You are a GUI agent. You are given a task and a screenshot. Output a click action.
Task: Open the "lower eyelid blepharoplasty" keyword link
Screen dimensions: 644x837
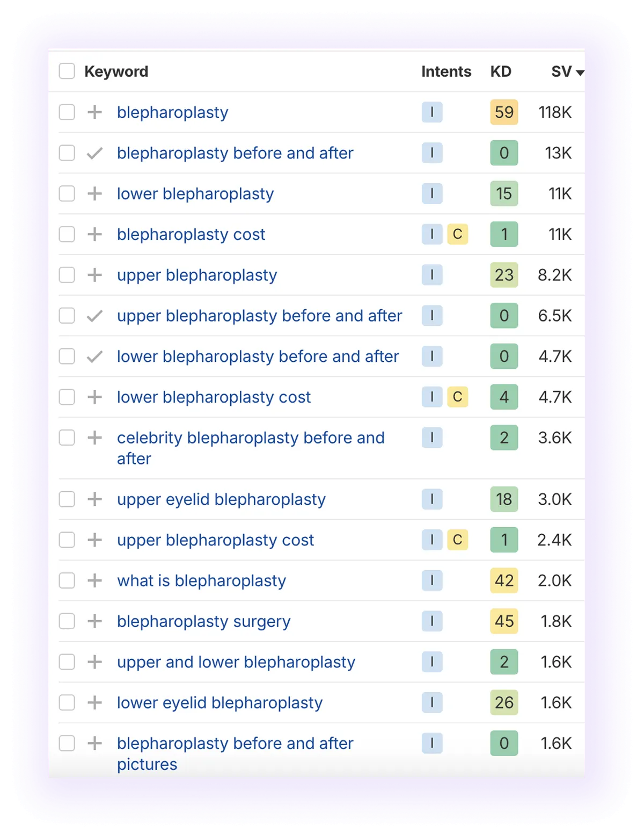tap(219, 702)
